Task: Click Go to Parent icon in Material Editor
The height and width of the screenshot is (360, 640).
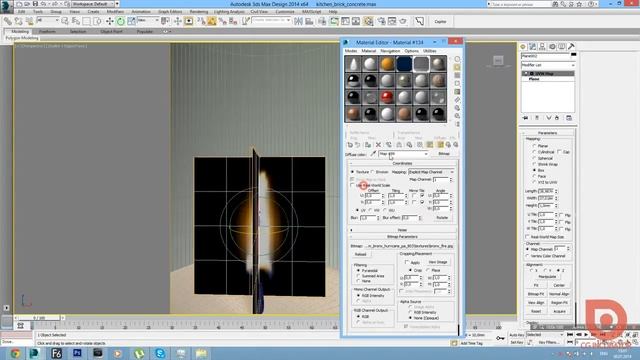Action: [x=448, y=145]
